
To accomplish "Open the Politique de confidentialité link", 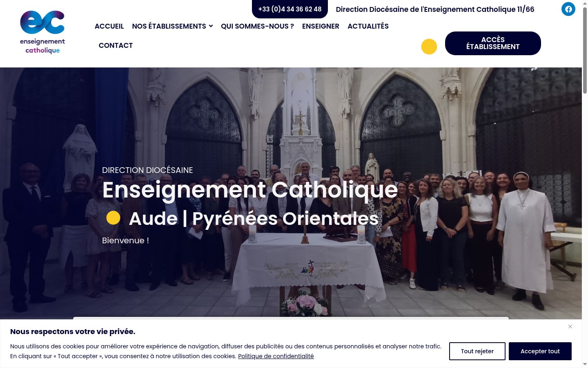I will 276,356.
